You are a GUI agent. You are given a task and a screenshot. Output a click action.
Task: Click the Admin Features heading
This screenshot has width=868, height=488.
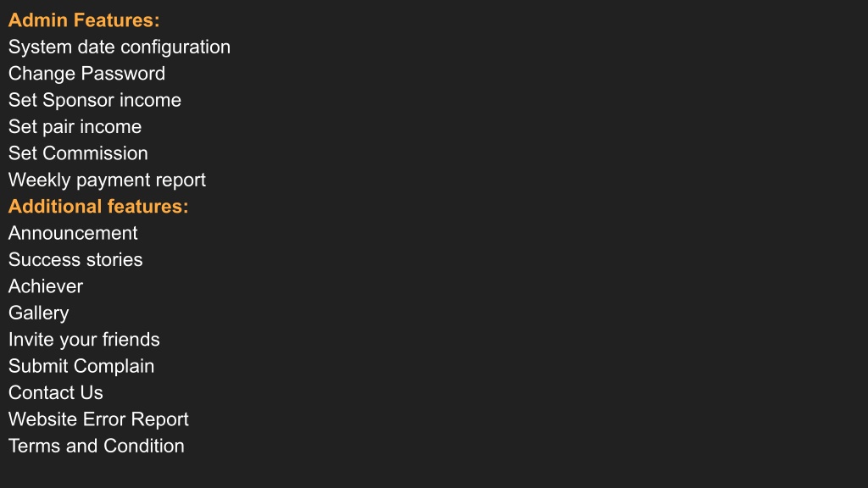(x=84, y=20)
